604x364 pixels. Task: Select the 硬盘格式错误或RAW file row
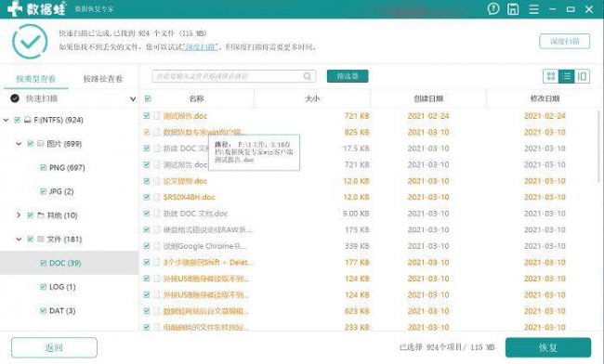pyautogui.click(x=370, y=229)
